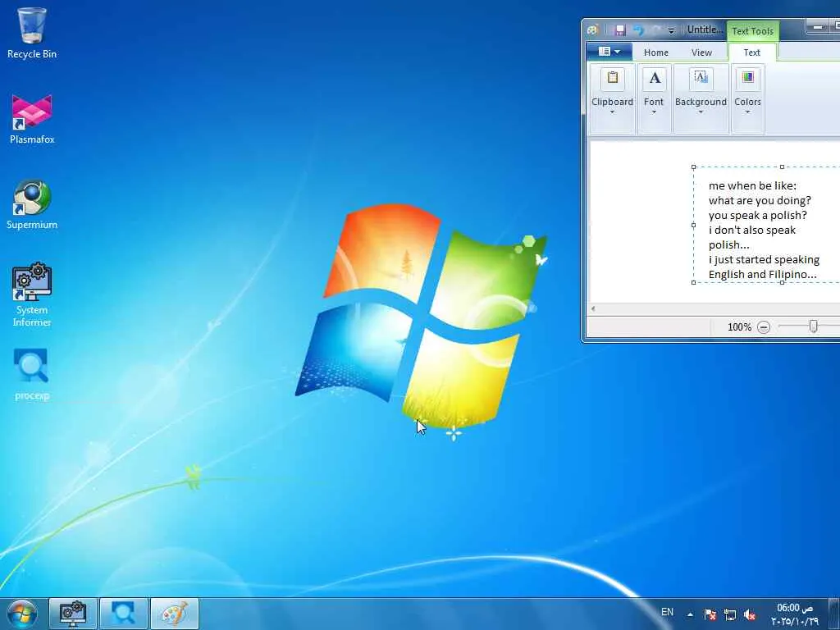
Task: Click the Undo arrow in Paint's title bar
Action: [638, 30]
